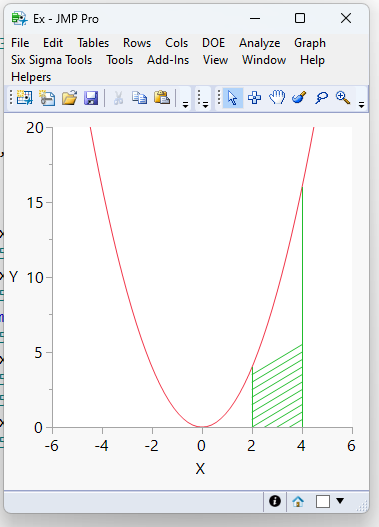Click X-axis tick label 6

[351, 446]
